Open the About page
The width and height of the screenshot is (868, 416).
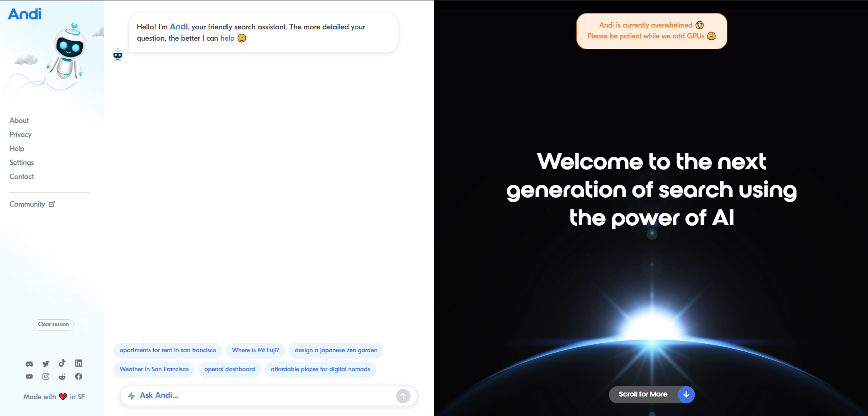[x=19, y=120]
